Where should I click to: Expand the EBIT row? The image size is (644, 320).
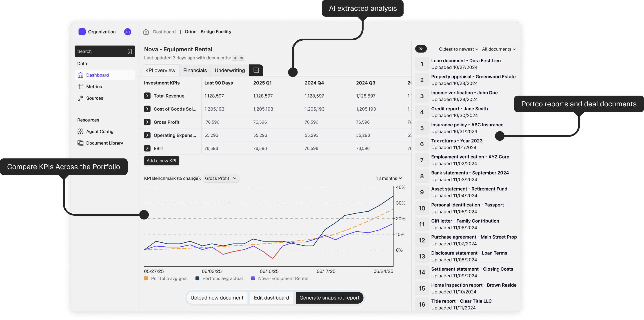coord(147,149)
